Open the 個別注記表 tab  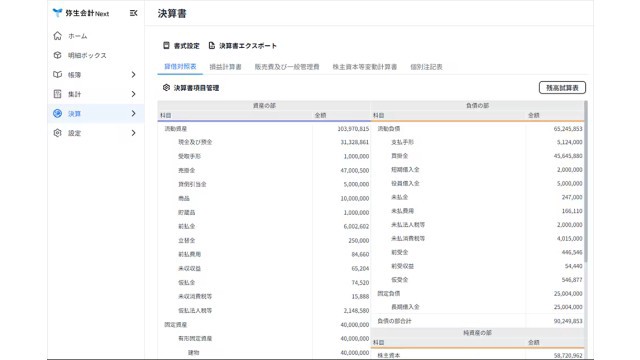pyautogui.click(x=426, y=67)
